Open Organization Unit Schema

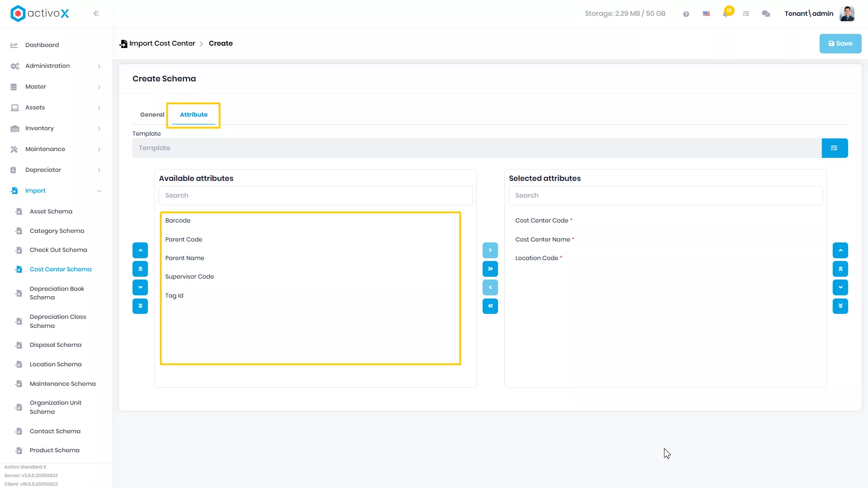coord(56,407)
